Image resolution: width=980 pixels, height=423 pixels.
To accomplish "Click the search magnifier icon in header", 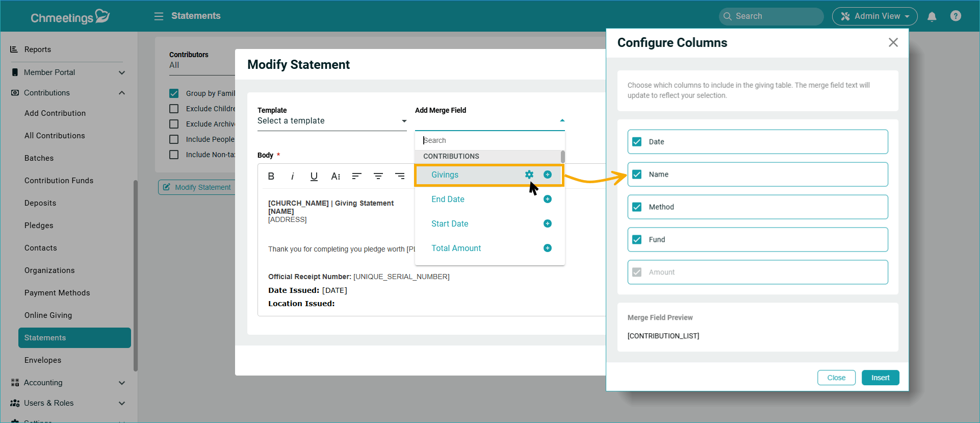I will pyautogui.click(x=728, y=16).
